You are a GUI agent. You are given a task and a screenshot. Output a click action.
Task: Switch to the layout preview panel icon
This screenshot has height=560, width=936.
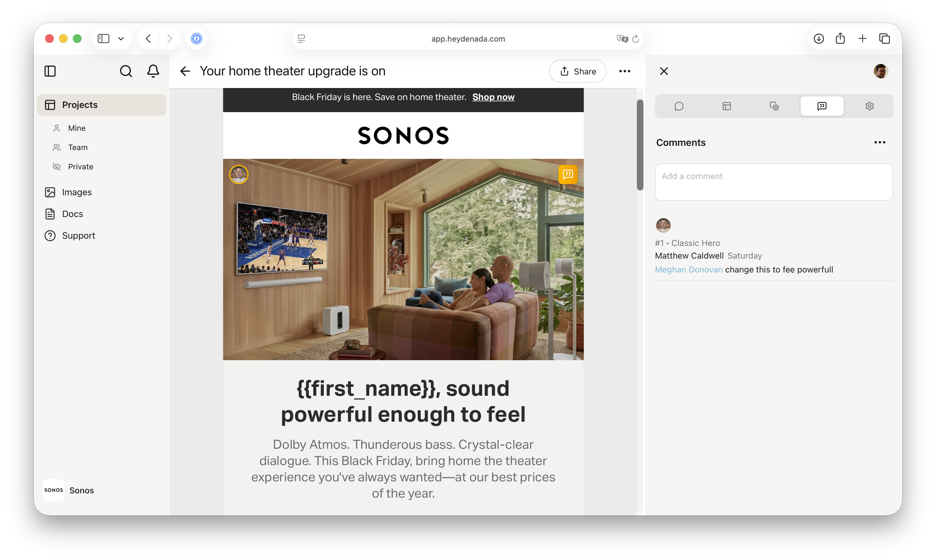click(726, 106)
